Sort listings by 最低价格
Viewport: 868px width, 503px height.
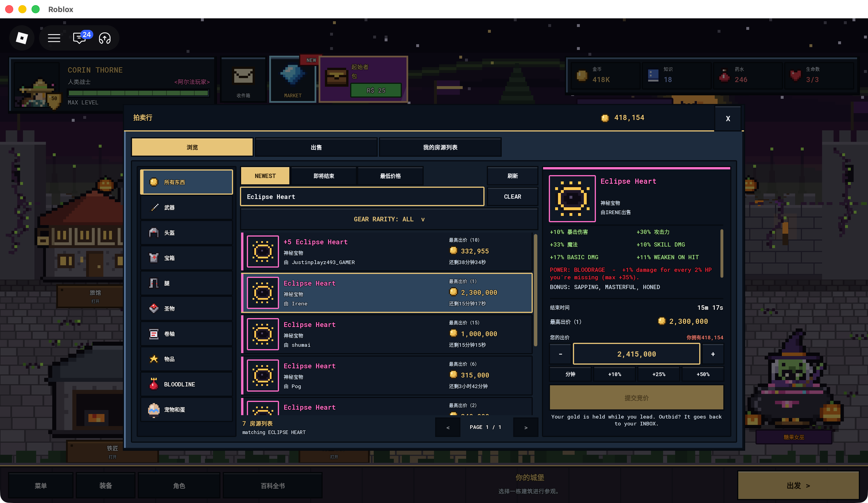click(x=390, y=176)
